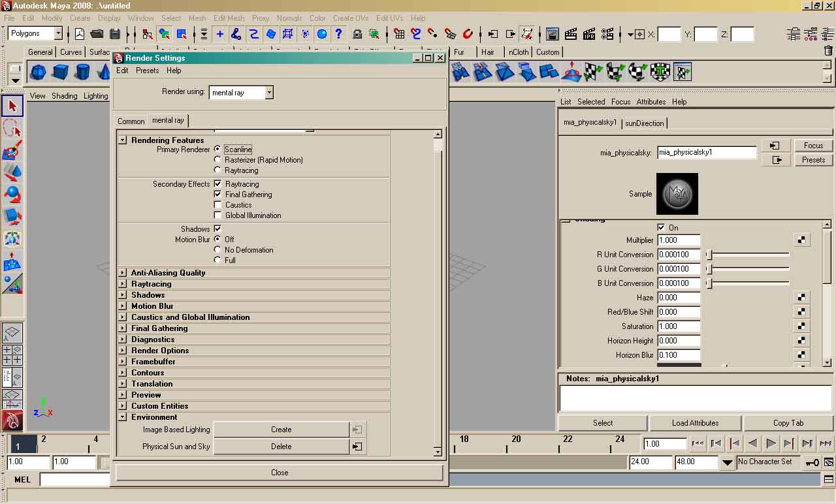Enable Global Illumination checkbox
The image size is (836, 504).
click(x=217, y=215)
